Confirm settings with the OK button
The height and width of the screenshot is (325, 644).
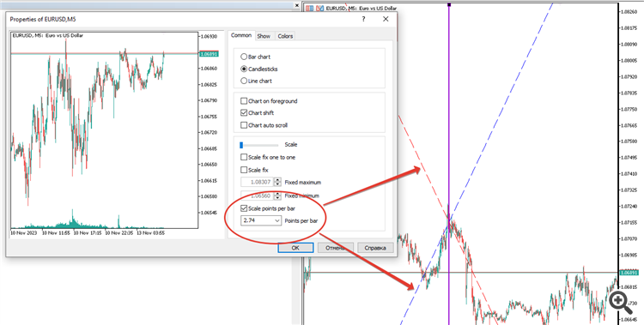pos(295,248)
